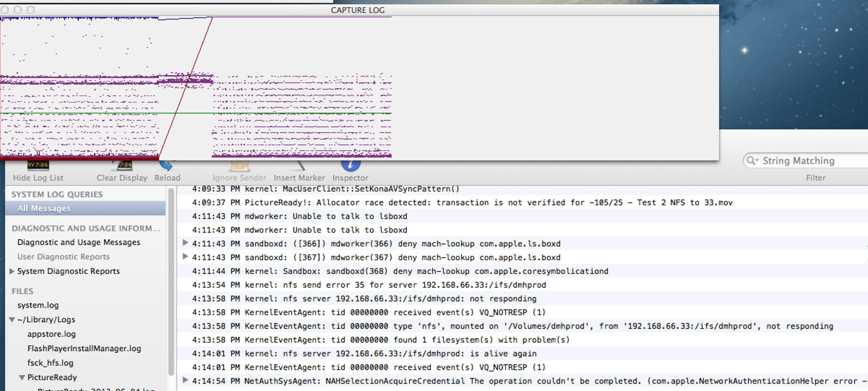
Task: Click the Hide Log List toolbar icon
Action: 38,166
